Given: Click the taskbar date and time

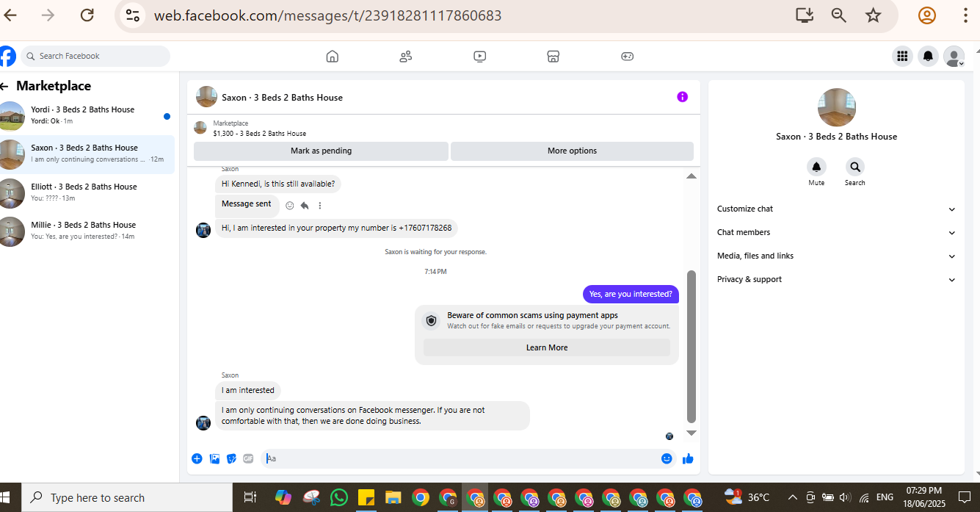Looking at the screenshot, I should point(924,497).
